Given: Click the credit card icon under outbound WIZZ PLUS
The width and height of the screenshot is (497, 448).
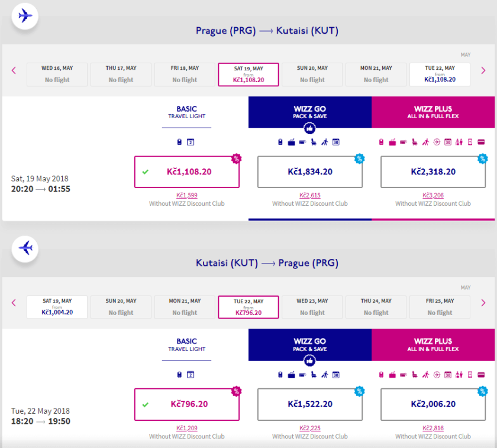Looking at the screenshot, I should tap(481, 142).
